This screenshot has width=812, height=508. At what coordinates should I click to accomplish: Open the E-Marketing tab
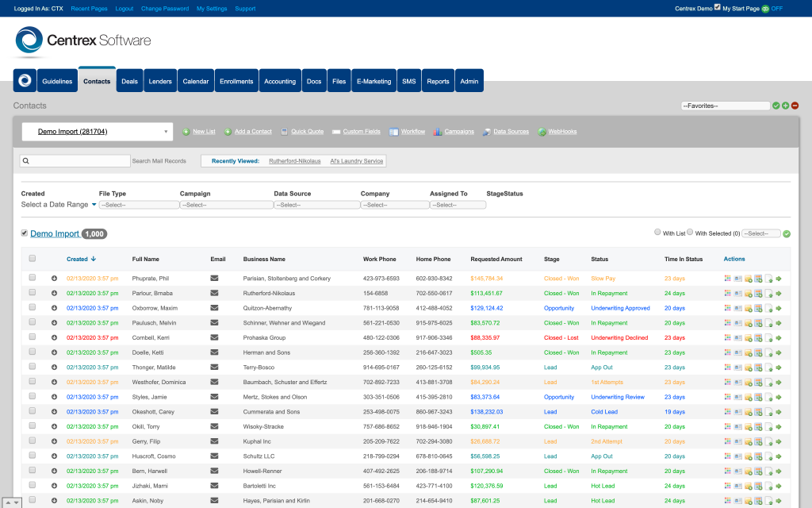click(x=374, y=81)
